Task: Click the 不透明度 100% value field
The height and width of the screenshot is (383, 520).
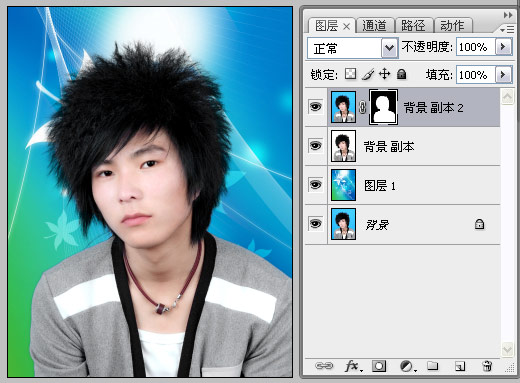Action: [x=476, y=46]
